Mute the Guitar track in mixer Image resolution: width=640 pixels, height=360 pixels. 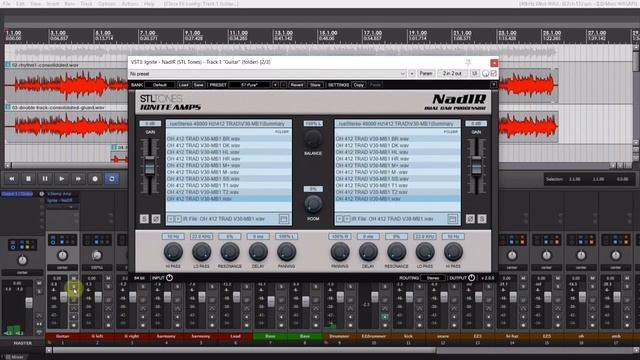tap(73, 278)
